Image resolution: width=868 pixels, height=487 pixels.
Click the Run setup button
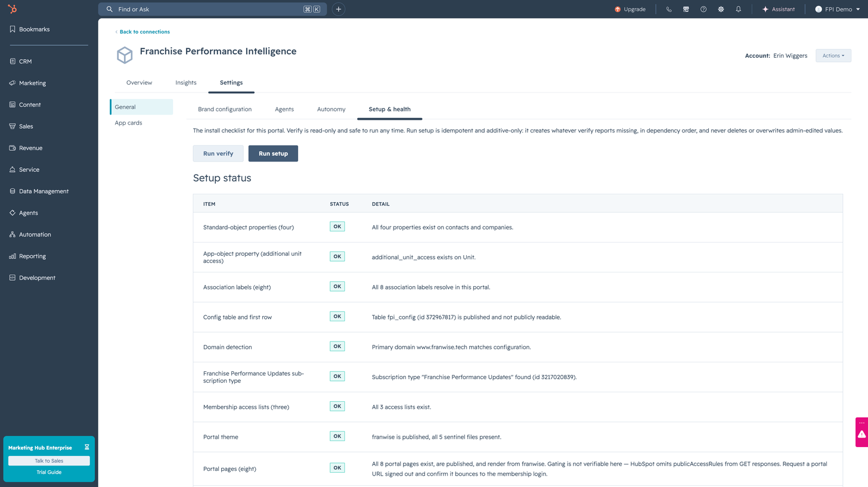pyautogui.click(x=273, y=153)
